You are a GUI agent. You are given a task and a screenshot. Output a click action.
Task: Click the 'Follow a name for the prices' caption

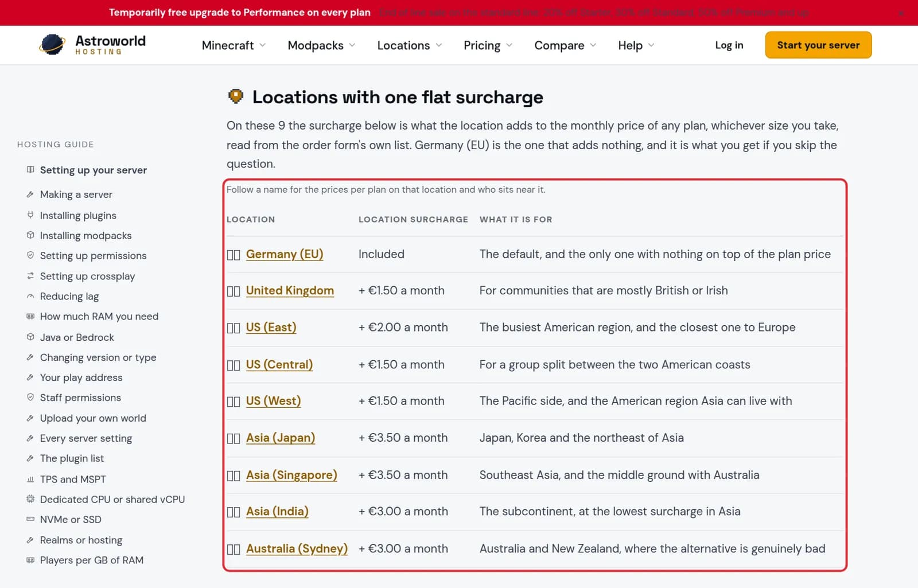click(x=386, y=189)
